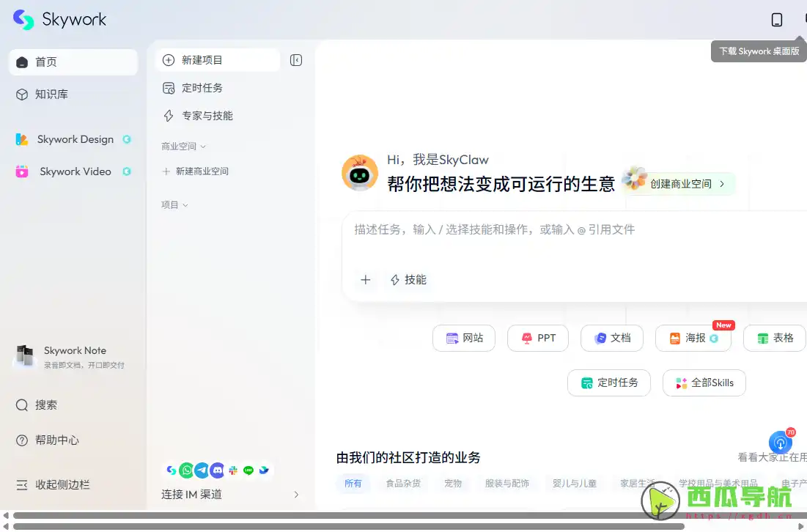Open the 首页 home page

pyautogui.click(x=73, y=62)
